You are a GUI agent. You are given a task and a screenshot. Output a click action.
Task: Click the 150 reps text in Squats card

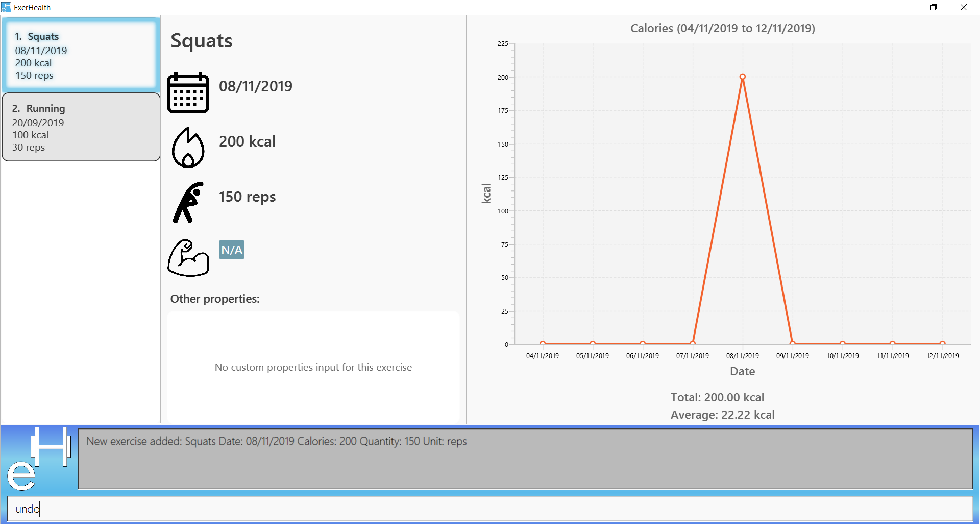click(34, 76)
